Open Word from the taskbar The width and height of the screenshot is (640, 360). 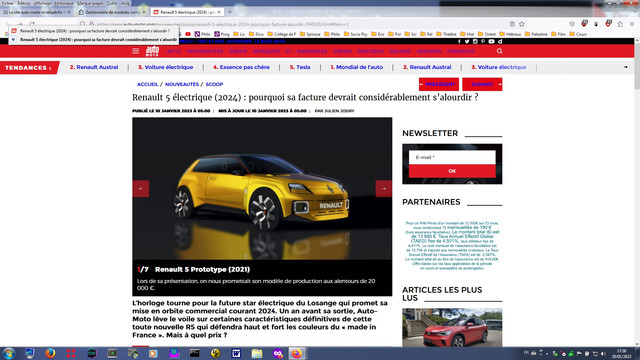pos(236,353)
